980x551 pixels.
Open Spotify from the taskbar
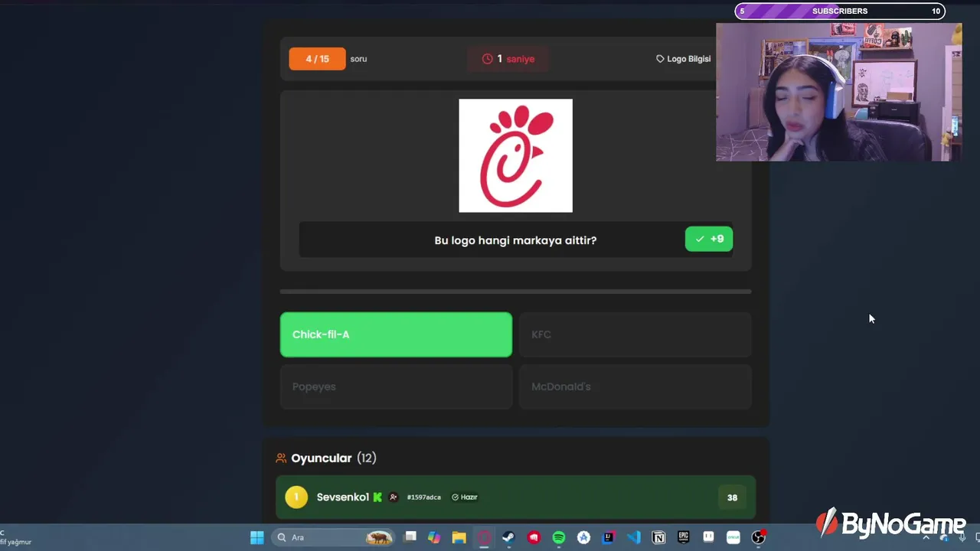559,537
